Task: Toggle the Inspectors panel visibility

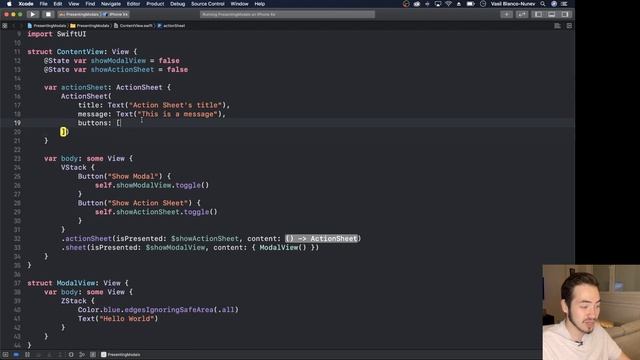Action: [565, 14]
